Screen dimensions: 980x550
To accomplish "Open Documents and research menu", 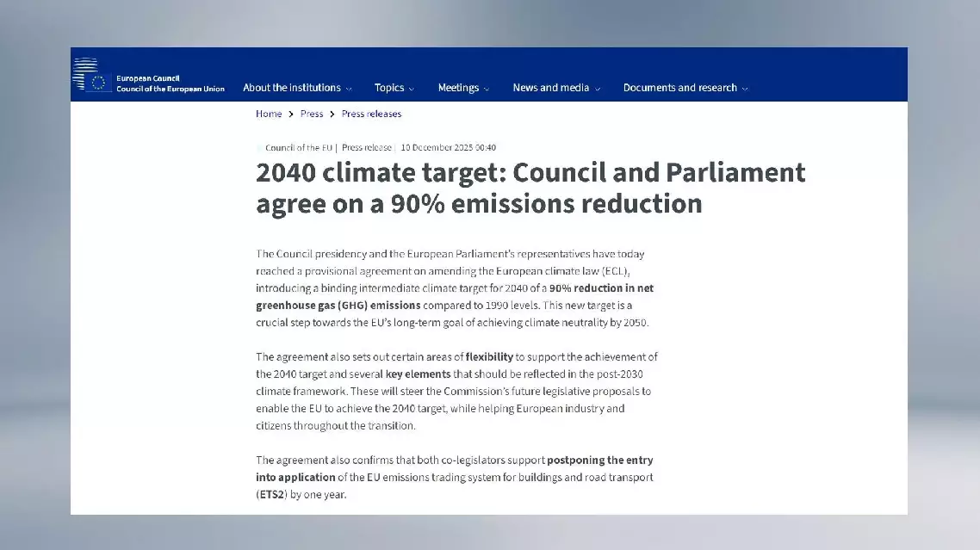I will point(679,88).
